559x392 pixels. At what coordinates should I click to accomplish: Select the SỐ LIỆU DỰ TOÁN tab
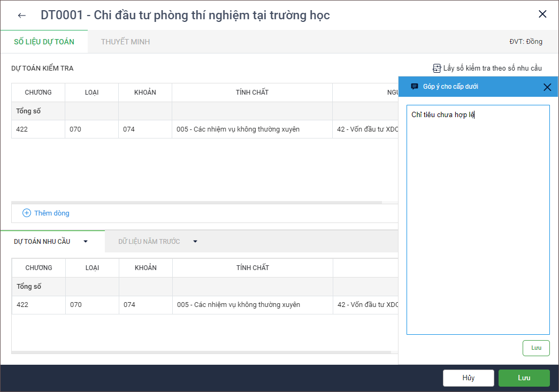pos(44,42)
